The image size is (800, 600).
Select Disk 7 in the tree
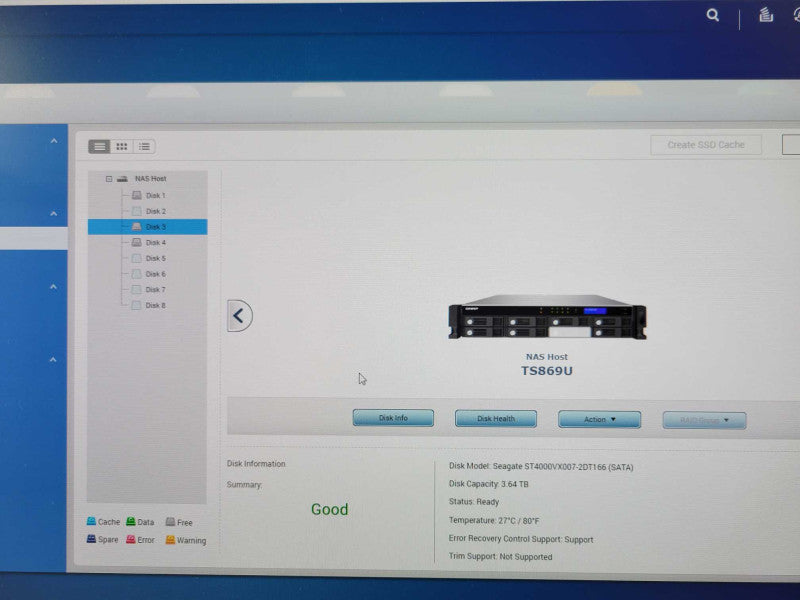(x=156, y=289)
